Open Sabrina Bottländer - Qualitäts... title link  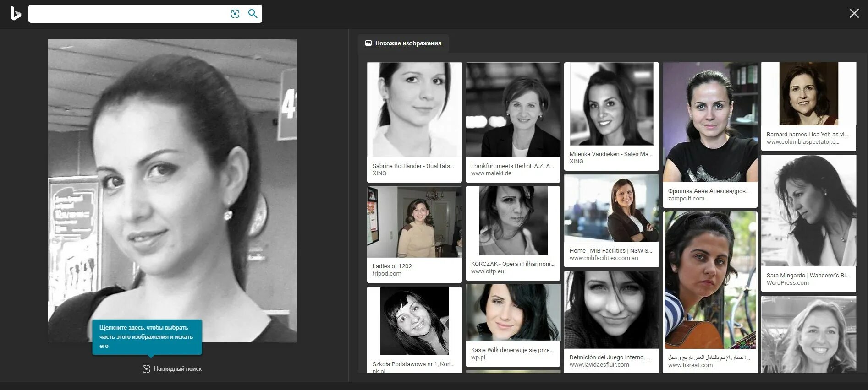pos(413,166)
